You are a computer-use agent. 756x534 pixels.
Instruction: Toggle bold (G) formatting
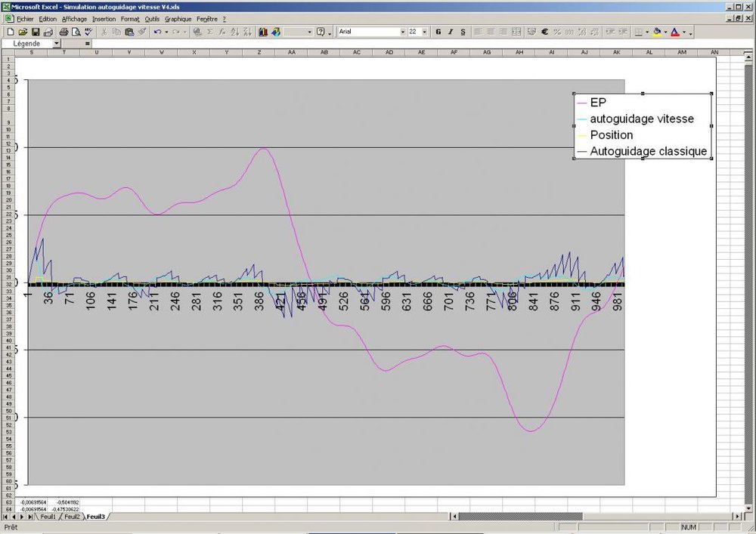[x=438, y=32]
